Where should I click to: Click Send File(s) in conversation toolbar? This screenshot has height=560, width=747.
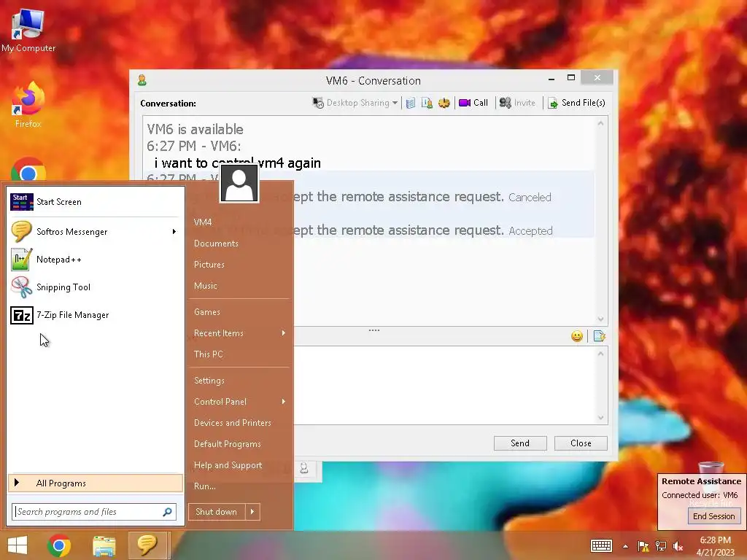point(576,103)
